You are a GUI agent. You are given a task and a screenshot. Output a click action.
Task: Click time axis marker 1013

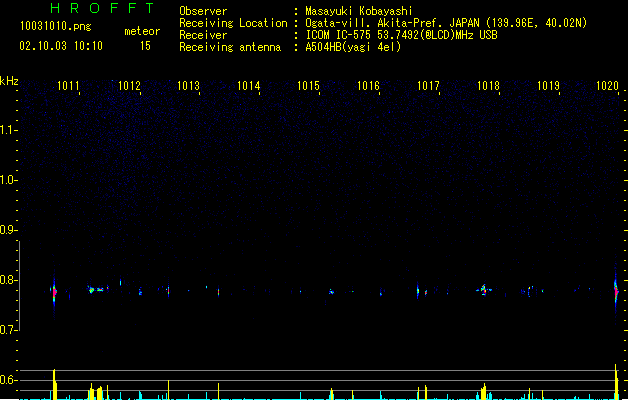(x=189, y=86)
